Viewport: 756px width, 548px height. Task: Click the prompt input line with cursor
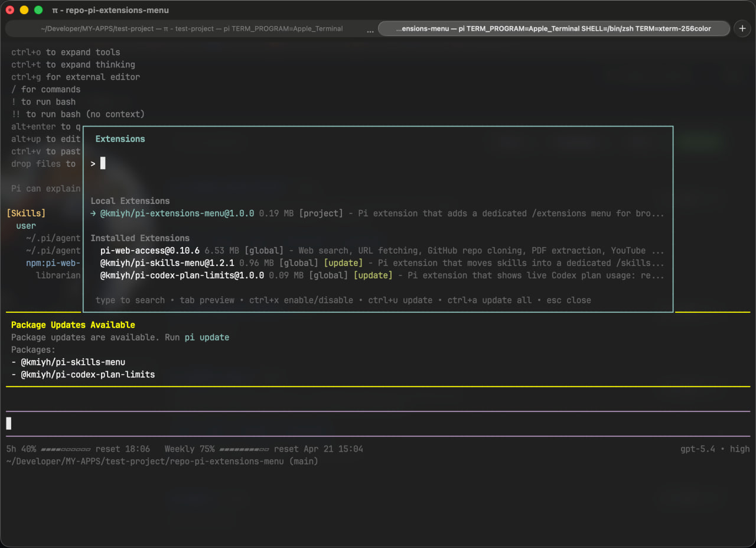pyautogui.click(x=378, y=424)
